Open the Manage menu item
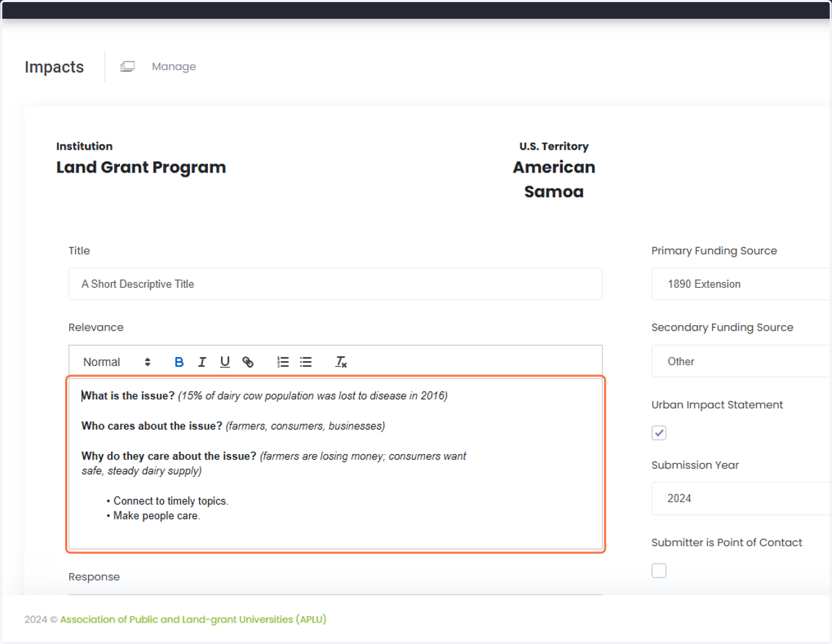The width and height of the screenshot is (832, 644). [x=174, y=67]
